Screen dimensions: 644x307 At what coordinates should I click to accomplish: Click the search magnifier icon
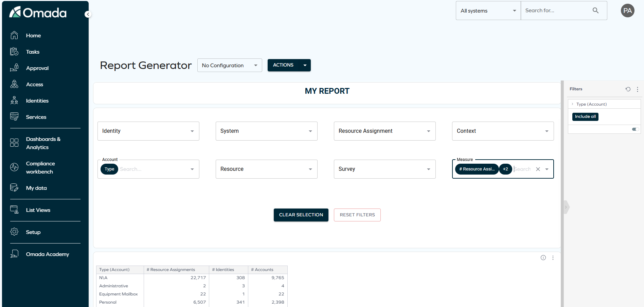pyautogui.click(x=595, y=10)
